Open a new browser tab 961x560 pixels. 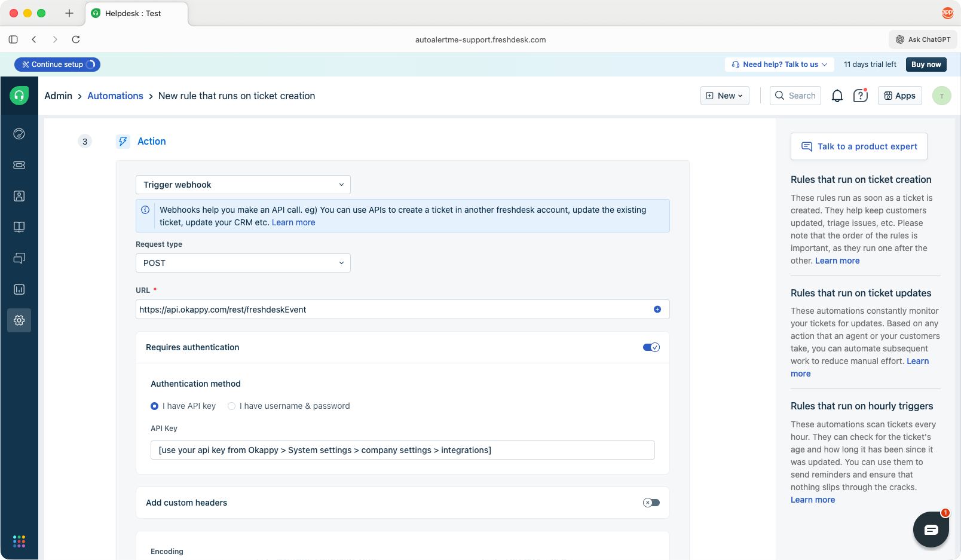coord(69,13)
